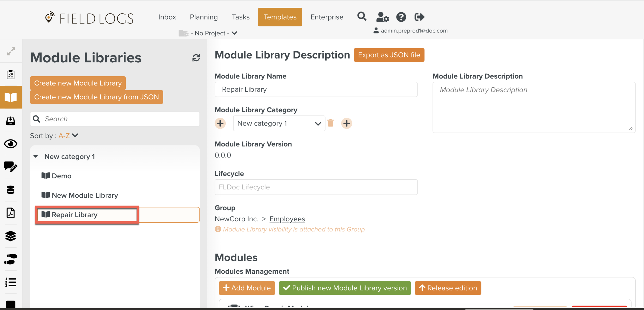Open the archive import panel in sidebar
This screenshot has width=644, height=310.
11,121
